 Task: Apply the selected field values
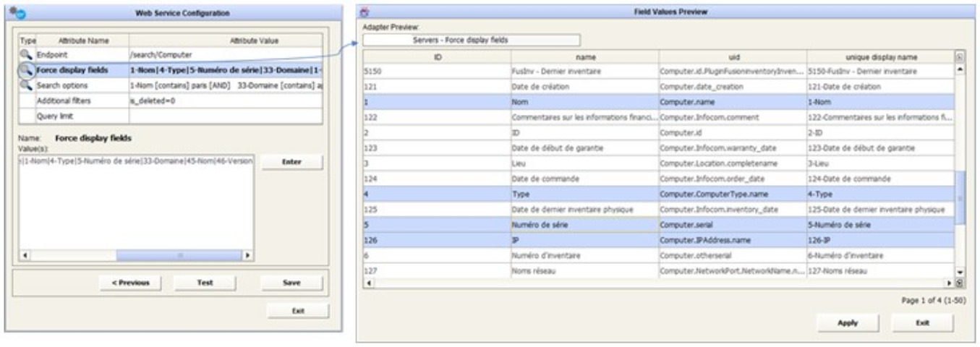click(848, 323)
